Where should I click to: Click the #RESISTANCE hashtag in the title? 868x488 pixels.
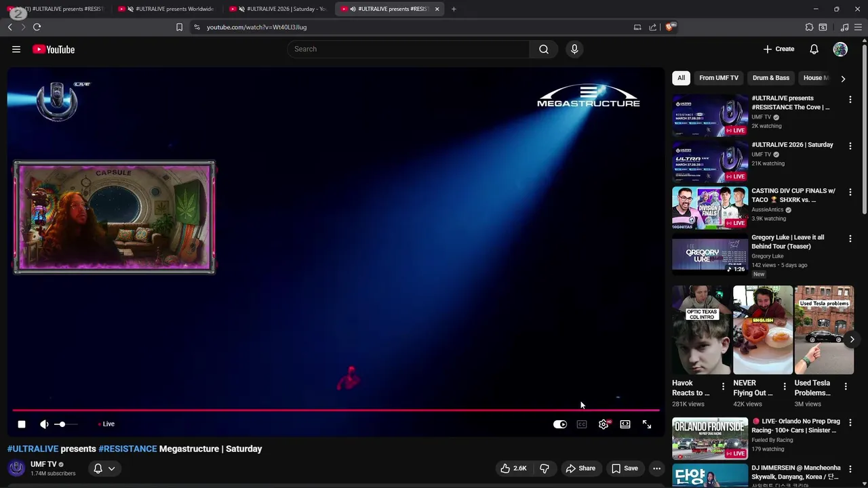click(x=127, y=449)
